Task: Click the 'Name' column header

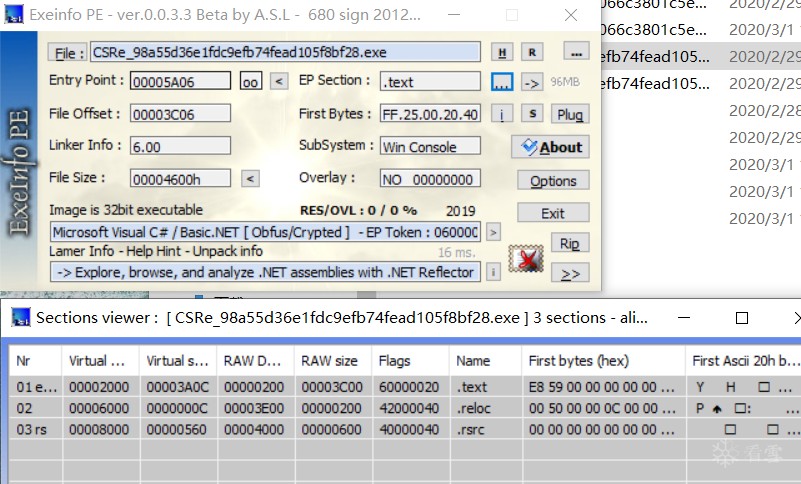Action: pyautogui.click(x=486, y=360)
